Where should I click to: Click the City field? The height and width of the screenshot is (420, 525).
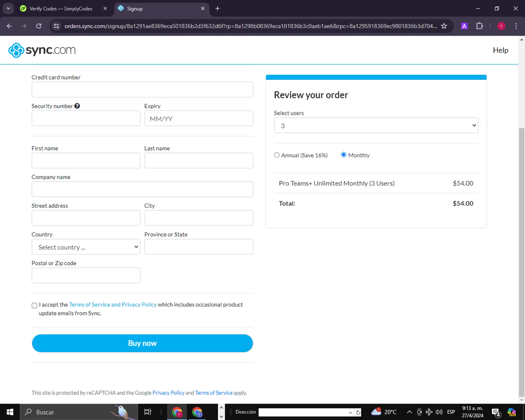[199, 218]
